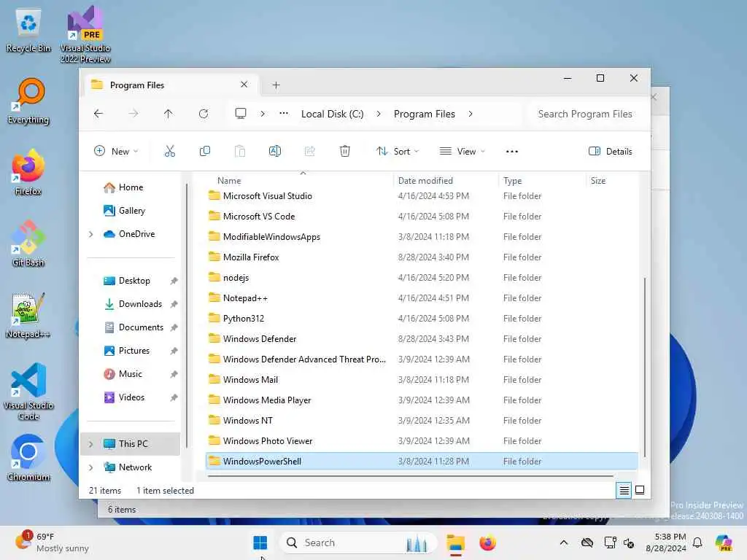Click the Rename icon in toolbar
Viewport: 747px width, 560px height.
[275, 152]
